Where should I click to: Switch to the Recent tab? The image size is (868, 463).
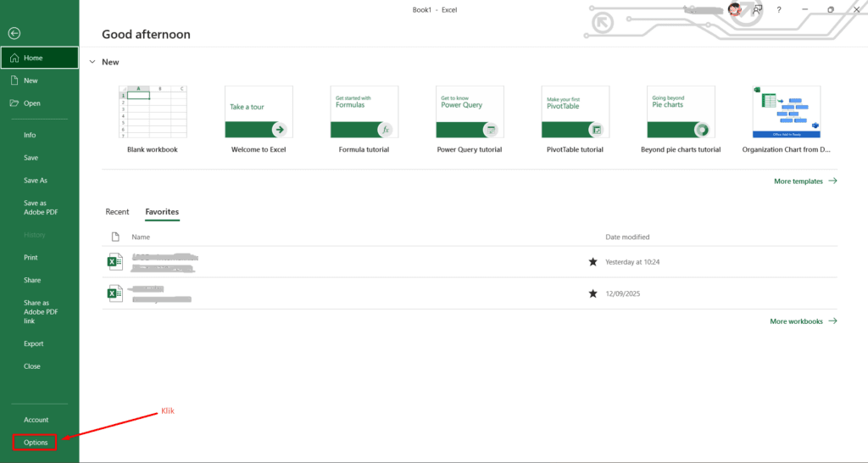pyautogui.click(x=117, y=212)
